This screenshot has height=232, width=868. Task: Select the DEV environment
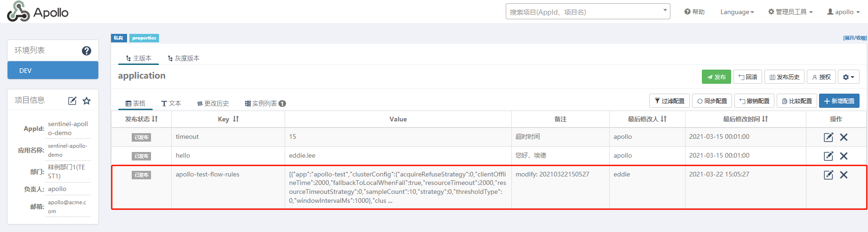point(53,70)
